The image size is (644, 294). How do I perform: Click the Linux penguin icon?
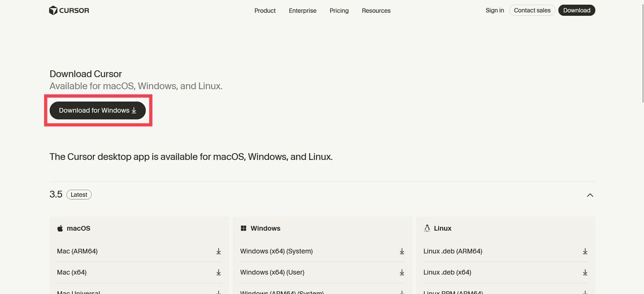(427, 228)
